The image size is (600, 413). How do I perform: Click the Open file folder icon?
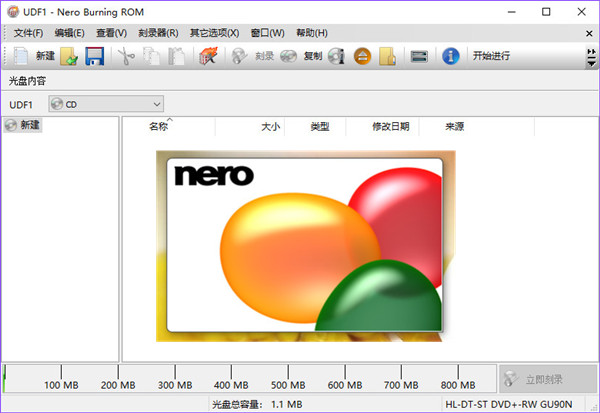tap(69, 56)
